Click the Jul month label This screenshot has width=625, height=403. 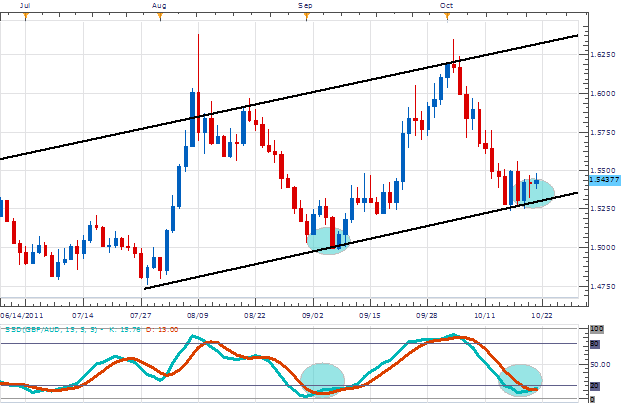(25, 6)
